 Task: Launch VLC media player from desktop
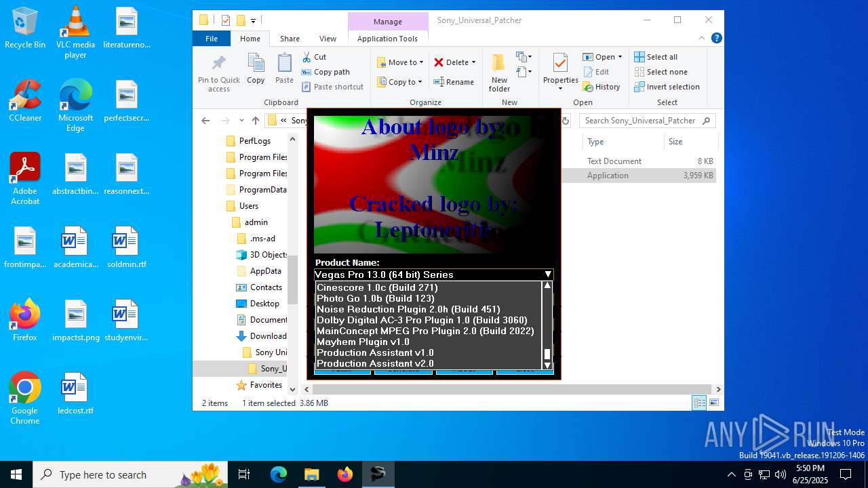click(x=75, y=33)
